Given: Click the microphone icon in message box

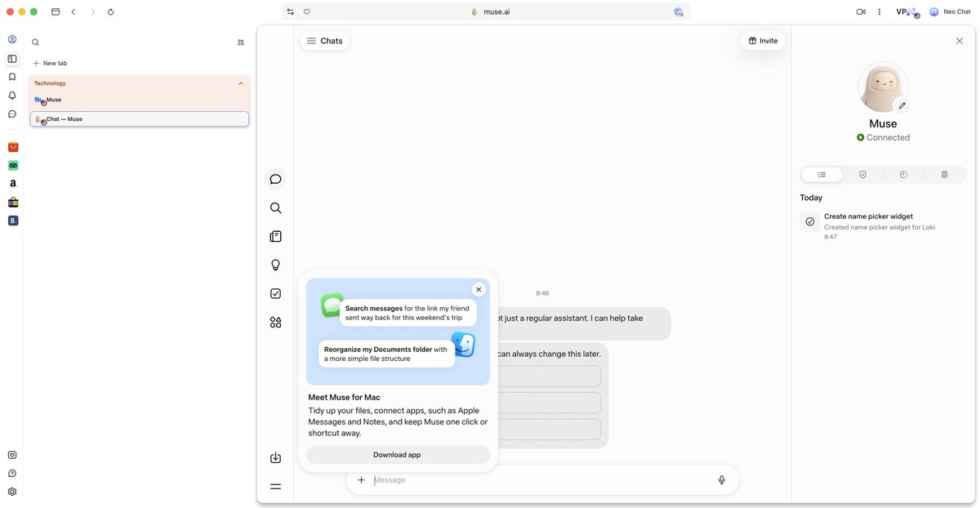Looking at the screenshot, I should tap(721, 480).
